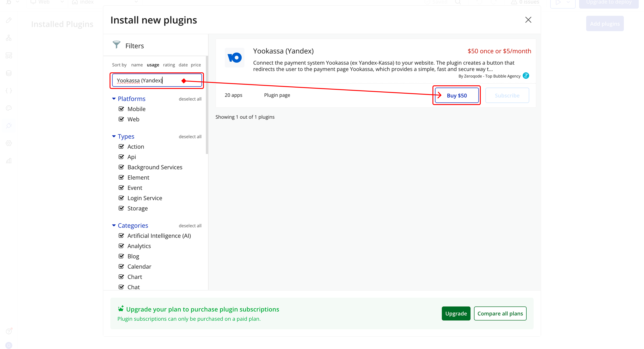The height and width of the screenshot is (349, 644).
Task: Sort plugins by rating
Action: [169, 65]
